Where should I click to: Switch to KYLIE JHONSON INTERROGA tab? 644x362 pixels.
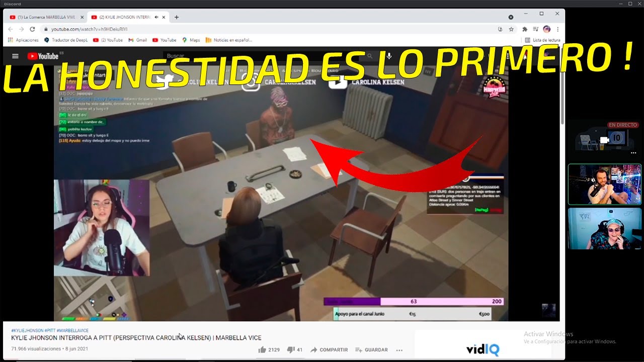(128, 17)
